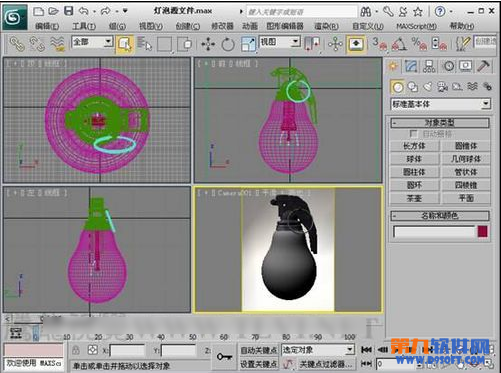Collapse the 名称和颜色 rollout
Screen dimensions: 501x373
click(440, 216)
